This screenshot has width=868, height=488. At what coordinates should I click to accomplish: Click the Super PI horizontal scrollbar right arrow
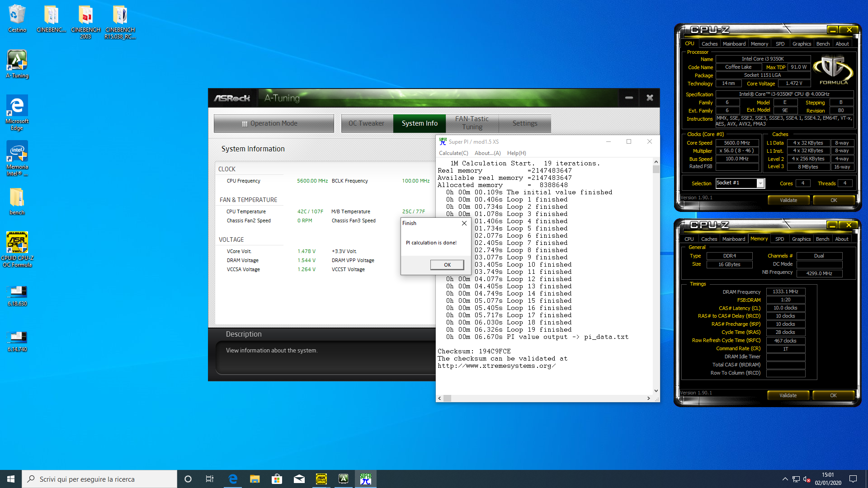(x=648, y=398)
